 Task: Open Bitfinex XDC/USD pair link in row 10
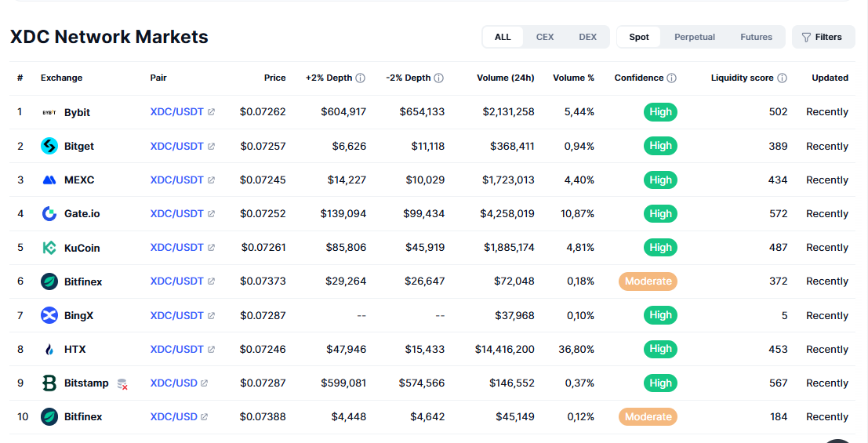point(174,417)
